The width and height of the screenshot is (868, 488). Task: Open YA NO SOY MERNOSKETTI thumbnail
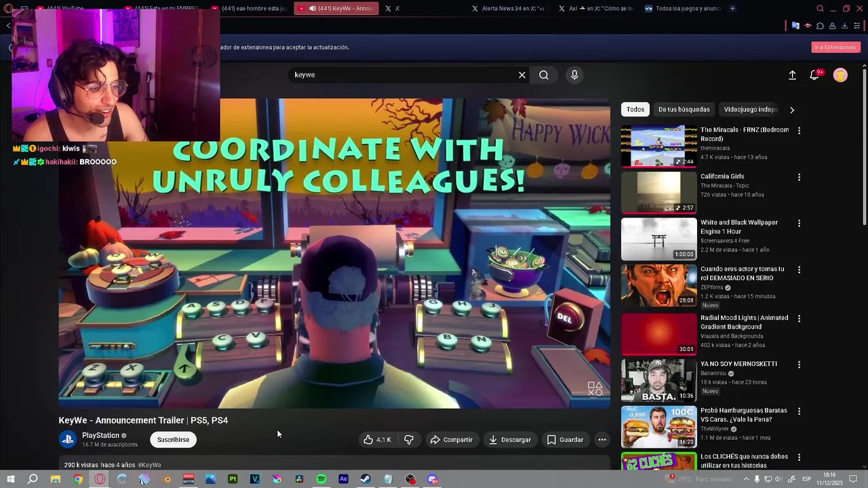pyautogui.click(x=659, y=380)
